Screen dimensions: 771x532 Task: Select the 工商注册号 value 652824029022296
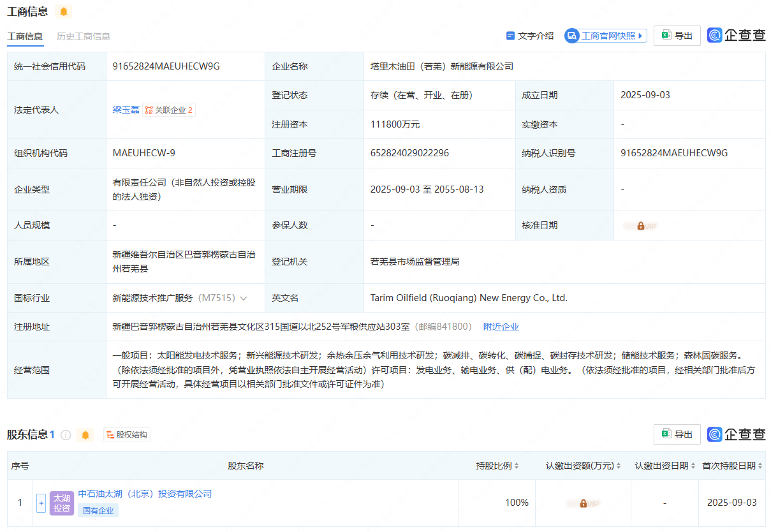tap(409, 153)
